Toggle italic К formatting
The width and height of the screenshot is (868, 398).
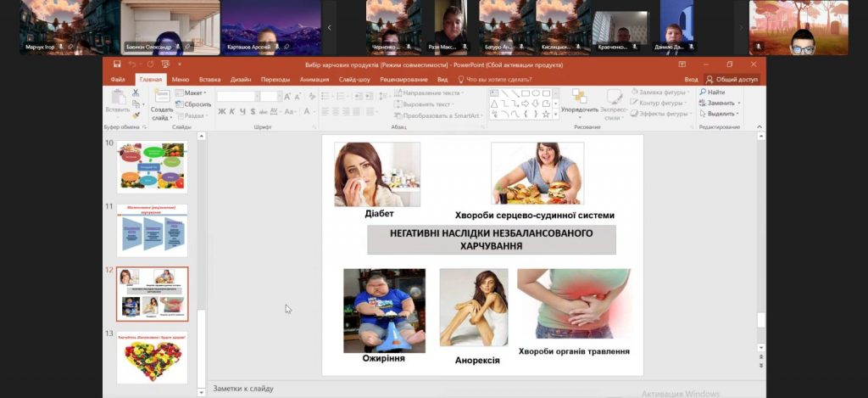[231, 111]
